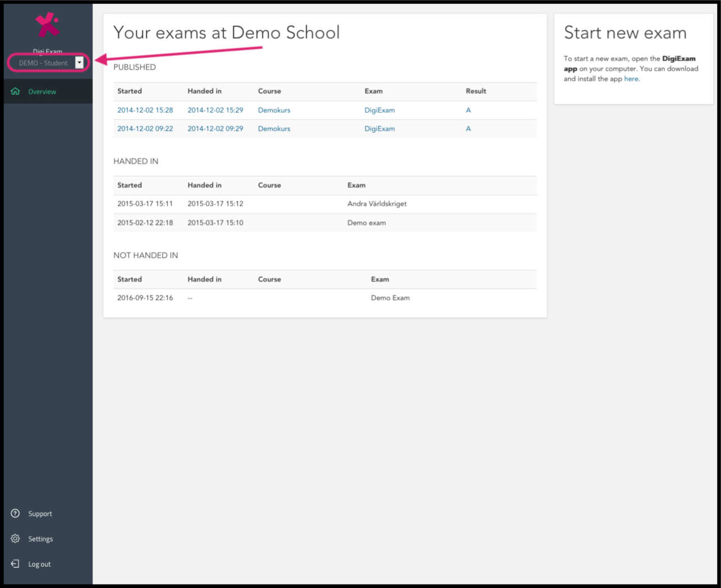Click the Your exams at Demo School title

tap(227, 33)
